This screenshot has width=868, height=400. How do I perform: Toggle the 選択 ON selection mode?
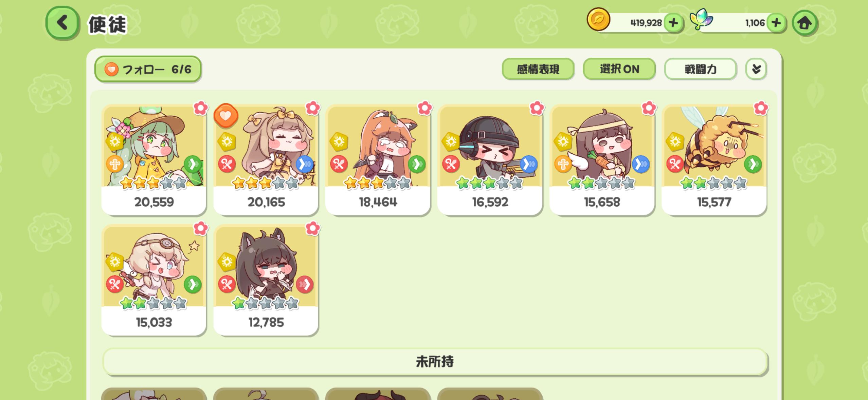tap(619, 69)
